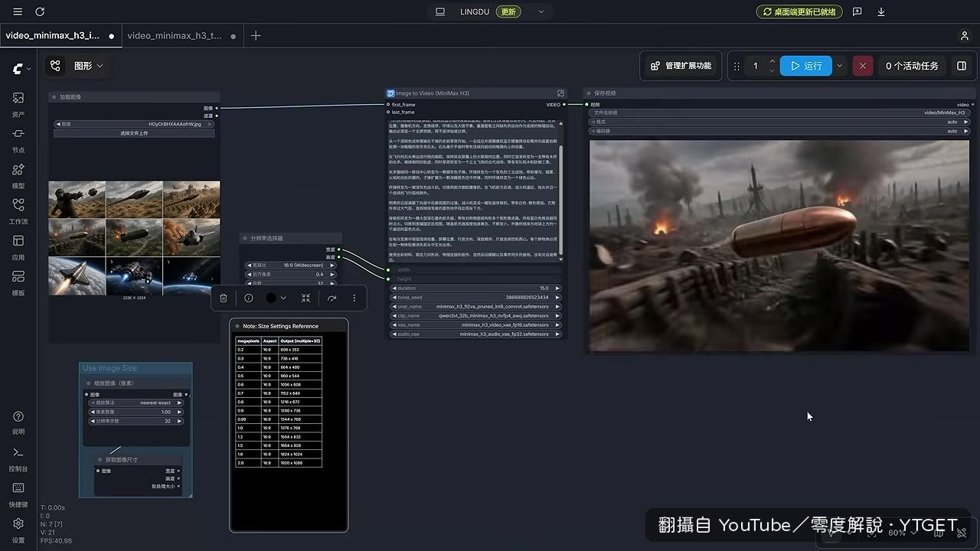
Task: Open 设置 (Settings) from the sidebar
Action: pos(18,529)
